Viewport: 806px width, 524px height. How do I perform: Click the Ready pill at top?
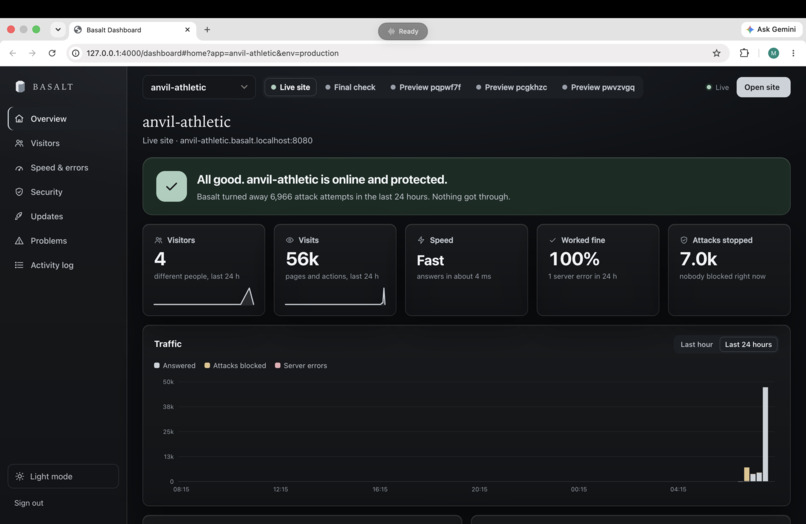coord(403,31)
